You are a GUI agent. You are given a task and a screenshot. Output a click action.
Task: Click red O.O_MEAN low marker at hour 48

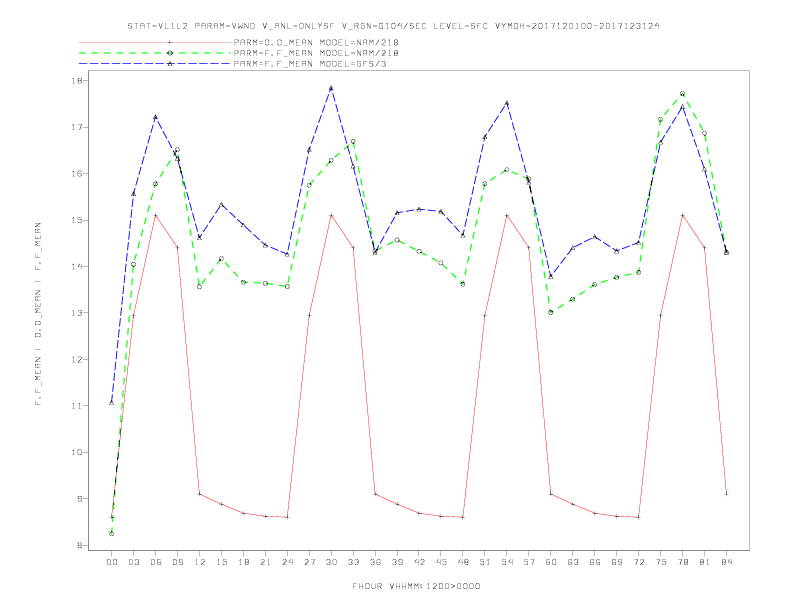pos(463,517)
